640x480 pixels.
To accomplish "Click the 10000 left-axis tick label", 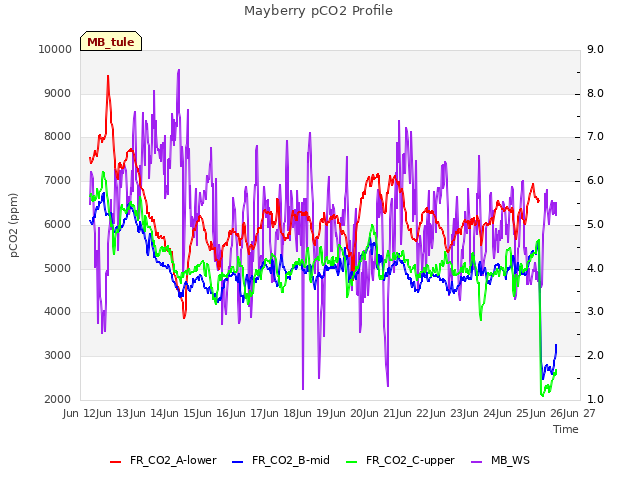I will click(55, 49).
